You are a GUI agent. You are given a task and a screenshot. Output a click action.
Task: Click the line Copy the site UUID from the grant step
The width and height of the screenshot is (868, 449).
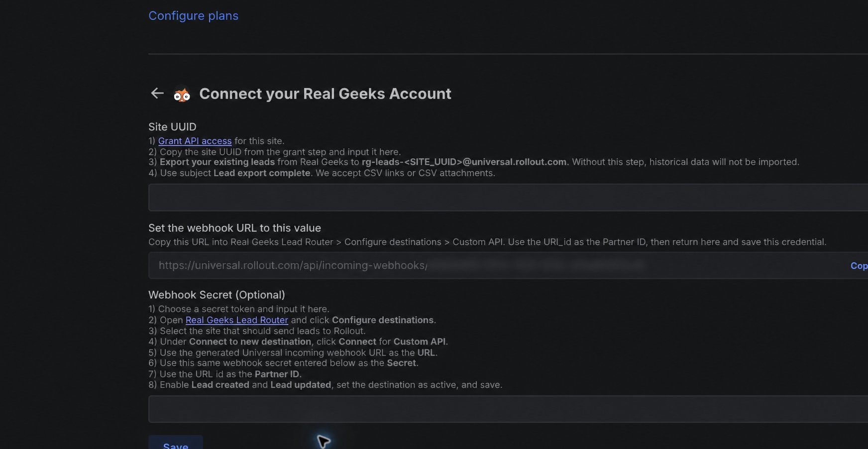point(274,152)
